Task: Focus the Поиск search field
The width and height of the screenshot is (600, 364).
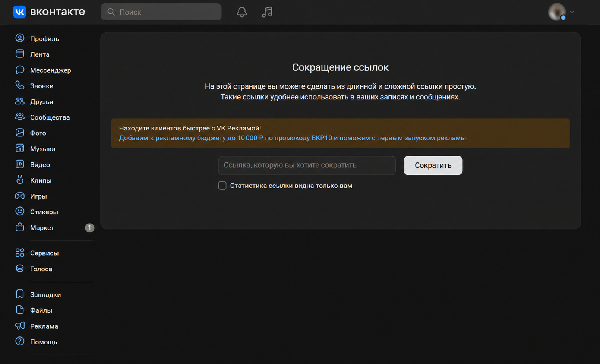Action: (x=161, y=12)
